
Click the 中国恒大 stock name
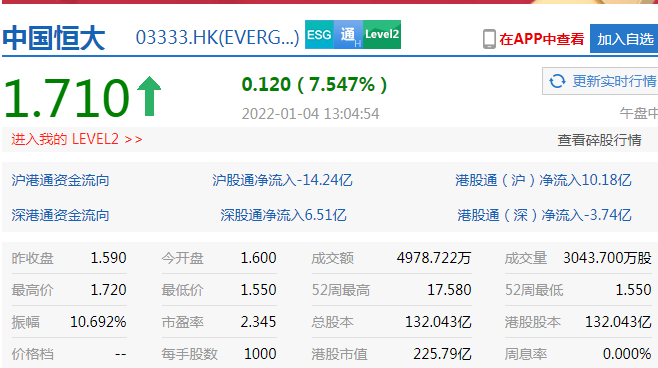pyautogui.click(x=53, y=38)
